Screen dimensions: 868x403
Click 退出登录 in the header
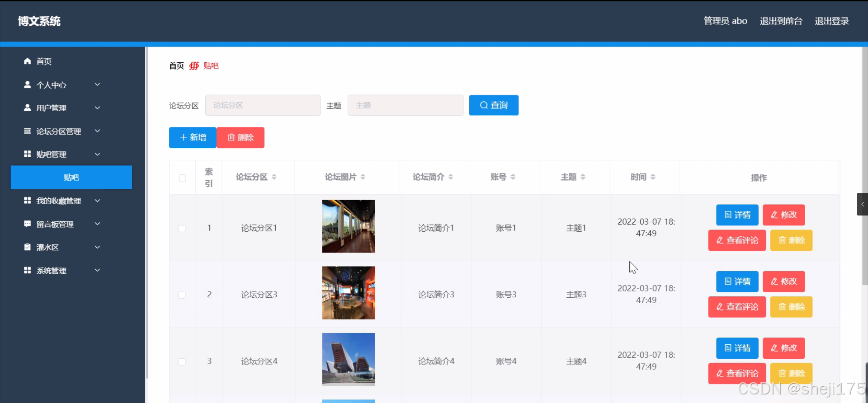point(832,21)
